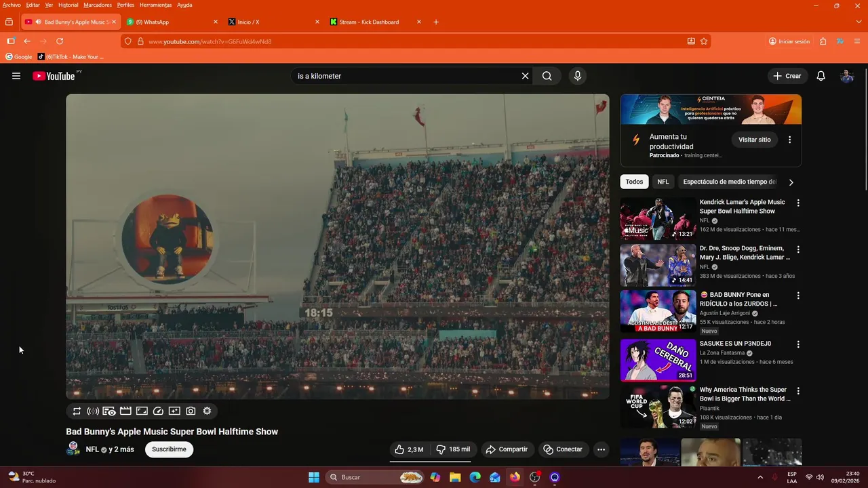Select the Todos filter chip
This screenshot has height=488, width=868.
[634, 182]
